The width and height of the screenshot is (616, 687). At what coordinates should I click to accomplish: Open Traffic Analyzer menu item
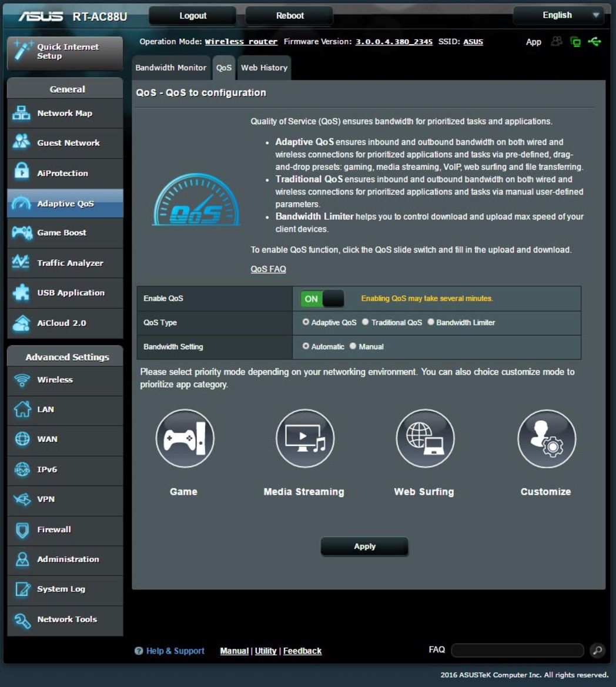coord(65,263)
